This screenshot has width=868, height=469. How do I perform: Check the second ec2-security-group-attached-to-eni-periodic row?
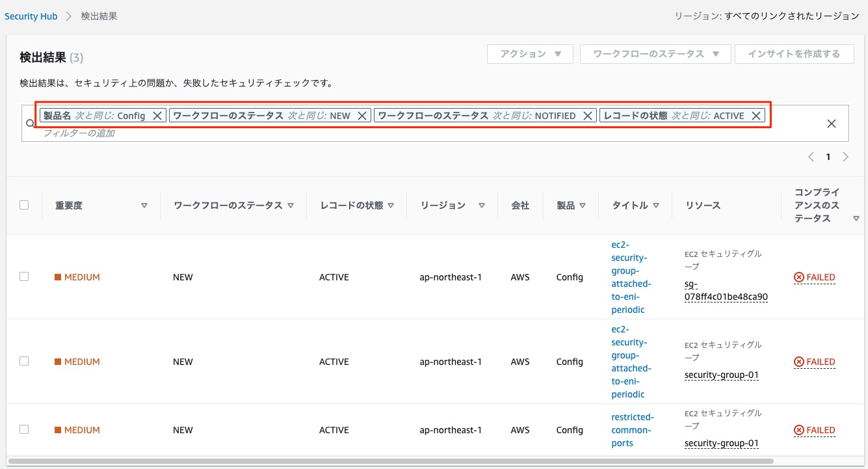pyautogui.click(x=24, y=361)
